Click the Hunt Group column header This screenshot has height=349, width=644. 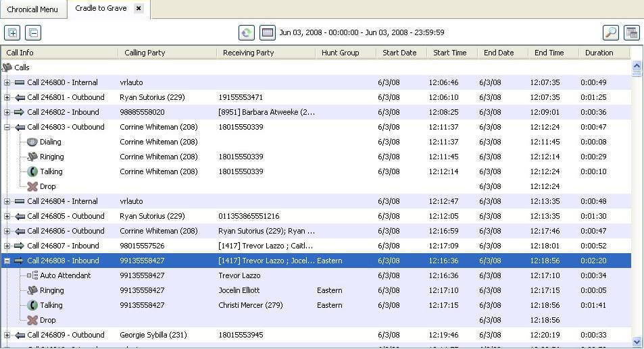340,53
